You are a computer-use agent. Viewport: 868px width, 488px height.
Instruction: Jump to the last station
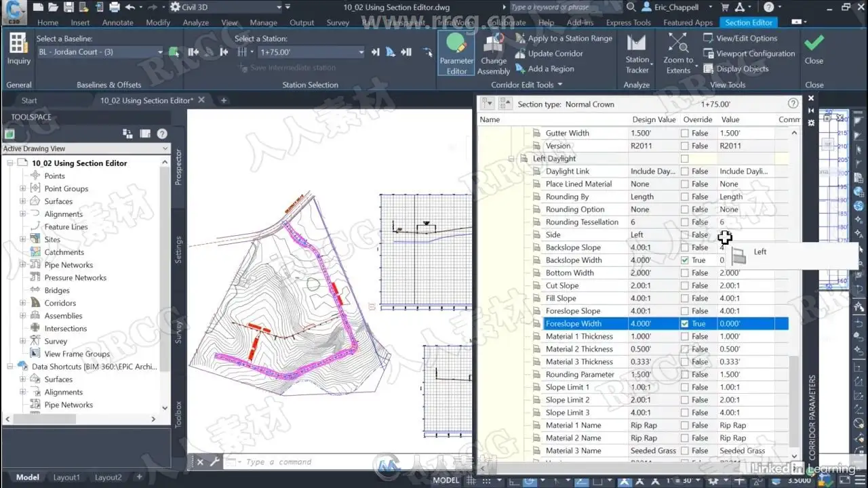405,52
